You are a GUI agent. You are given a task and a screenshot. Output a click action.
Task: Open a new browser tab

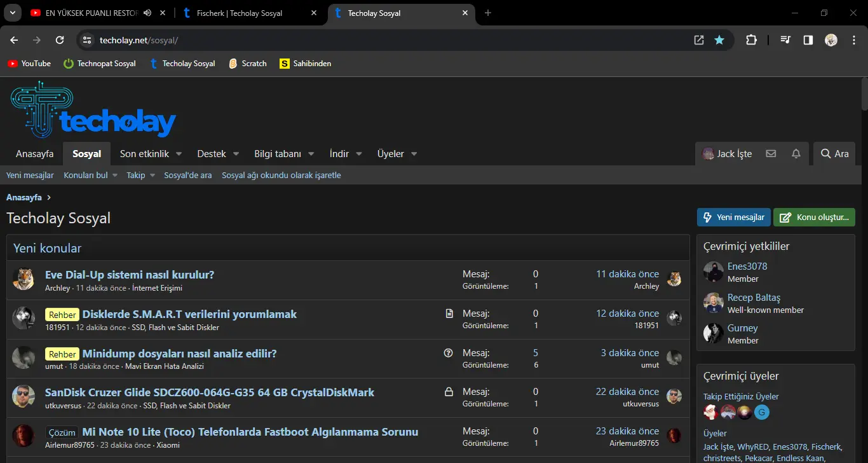pos(488,13)
